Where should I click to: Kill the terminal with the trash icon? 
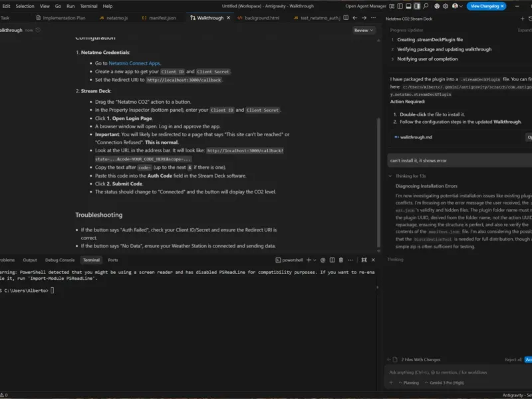pyautogui.click(x=341, y=260)
